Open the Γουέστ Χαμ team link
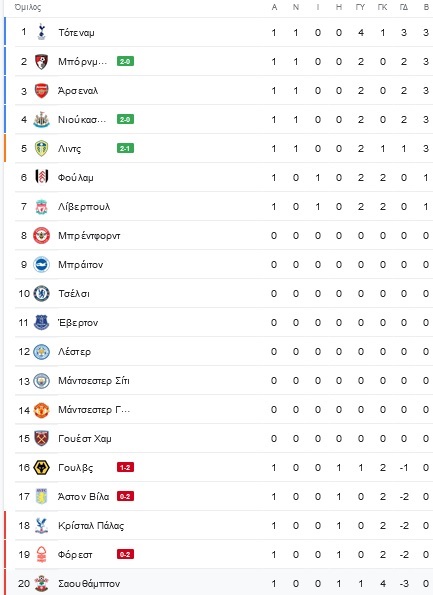 [85, 439]
